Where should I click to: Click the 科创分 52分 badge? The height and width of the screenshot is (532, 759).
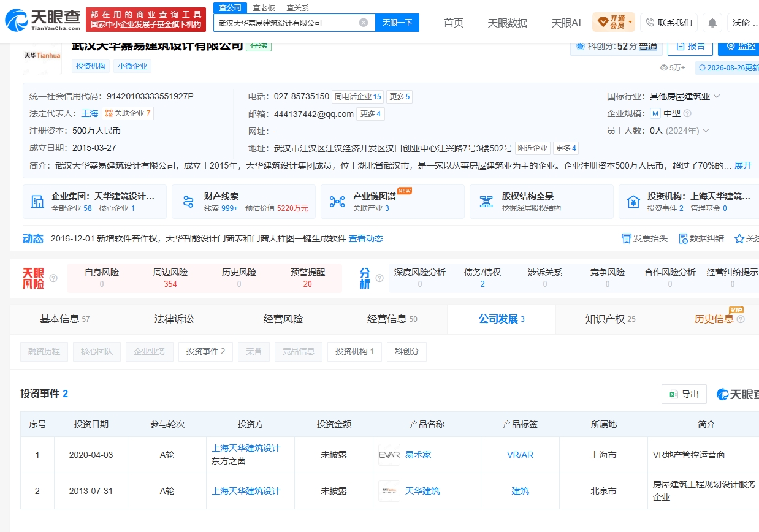[x=615, y=46]
